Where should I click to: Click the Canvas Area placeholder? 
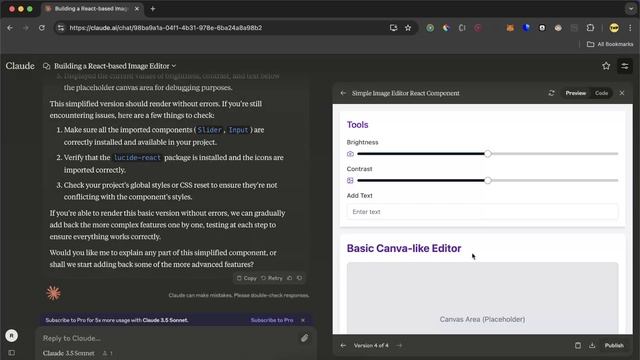[x=482, y=298]
